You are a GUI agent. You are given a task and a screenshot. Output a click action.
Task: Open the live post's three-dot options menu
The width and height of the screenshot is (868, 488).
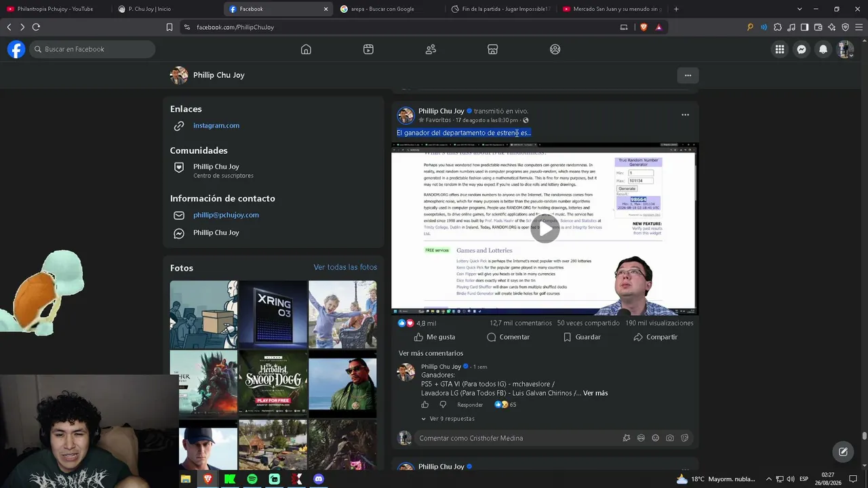685,115
